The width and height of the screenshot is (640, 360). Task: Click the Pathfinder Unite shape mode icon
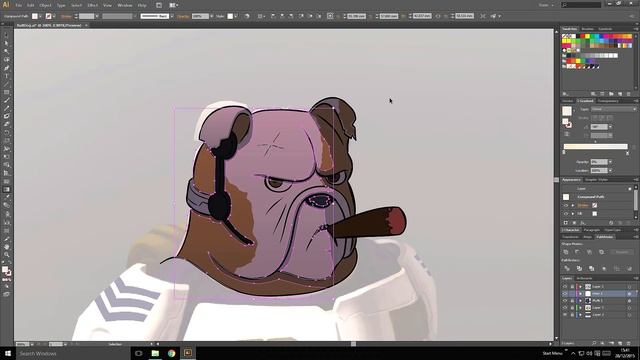[x=566, y=252]
